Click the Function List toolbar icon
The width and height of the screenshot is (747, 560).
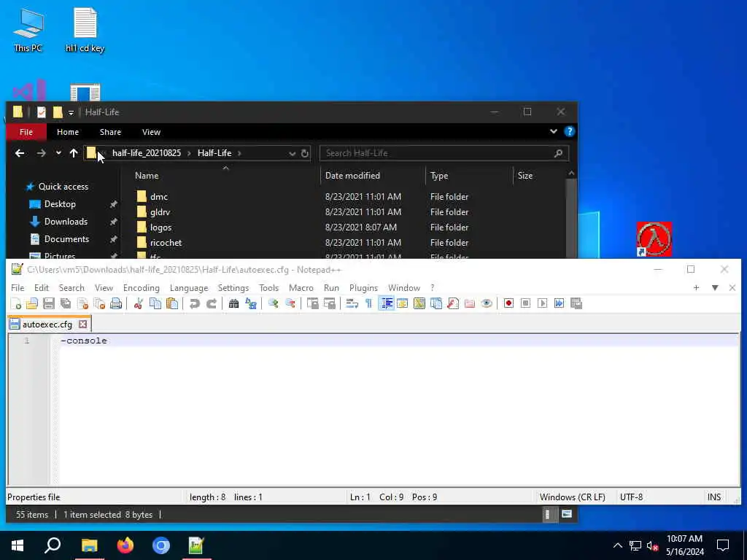click(x=453, y=303)
